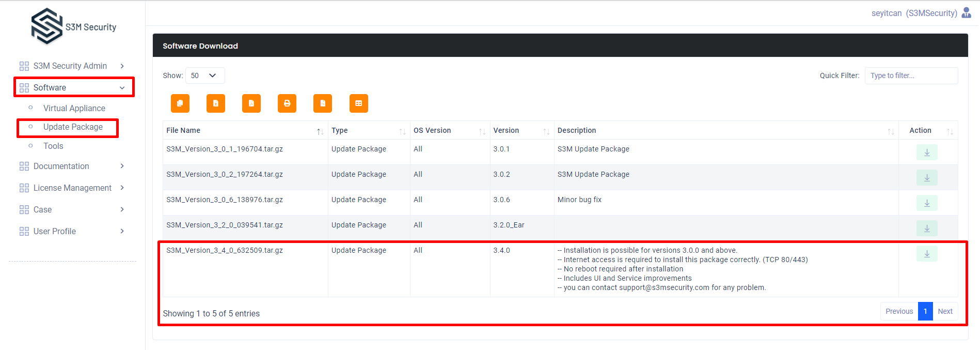Click 'Showing 1 to 5 of 5 entries'
This screenshot has height=350, width=980.
[211, 313]
